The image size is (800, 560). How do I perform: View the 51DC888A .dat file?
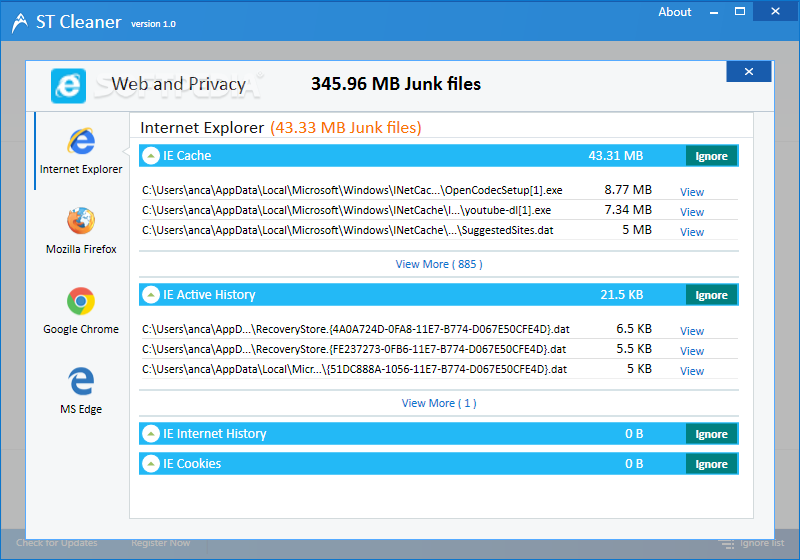[692, 371]
